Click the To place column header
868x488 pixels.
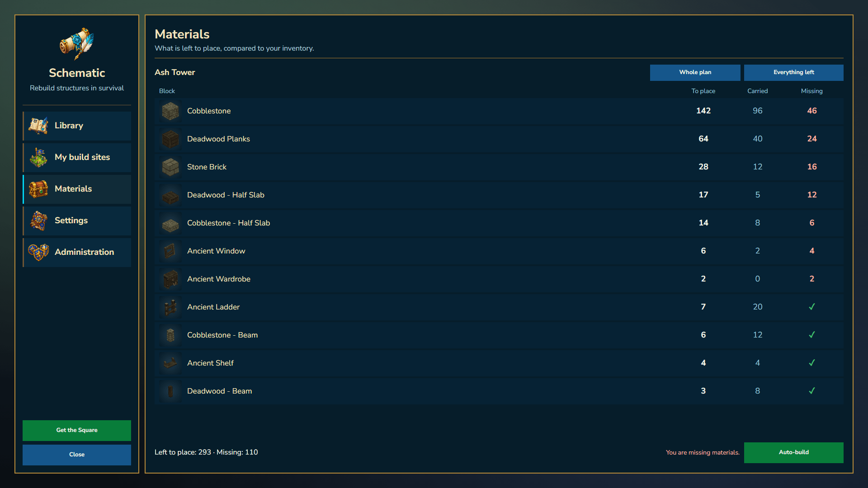pyautogui.click(x=703, y=91)
